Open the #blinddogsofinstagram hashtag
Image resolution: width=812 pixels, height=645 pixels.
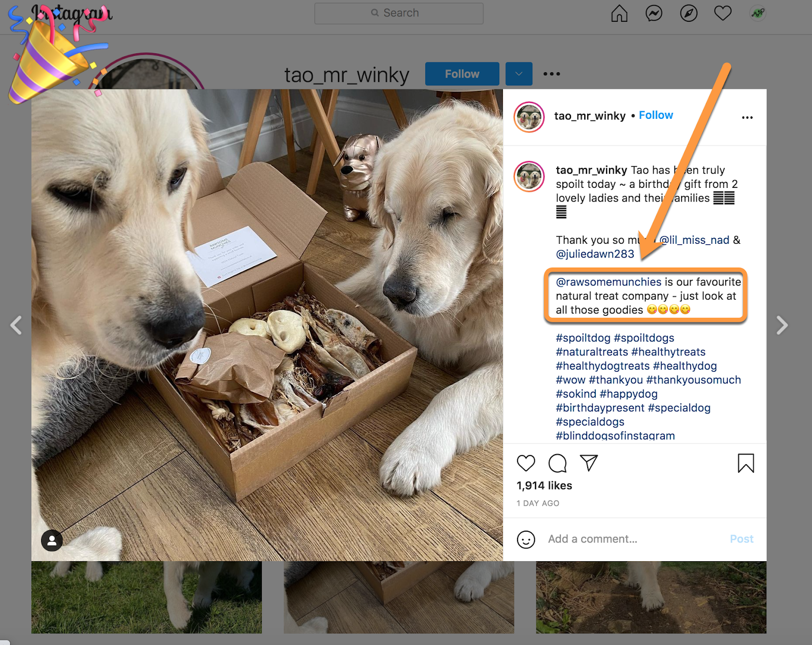click(615, 436)
